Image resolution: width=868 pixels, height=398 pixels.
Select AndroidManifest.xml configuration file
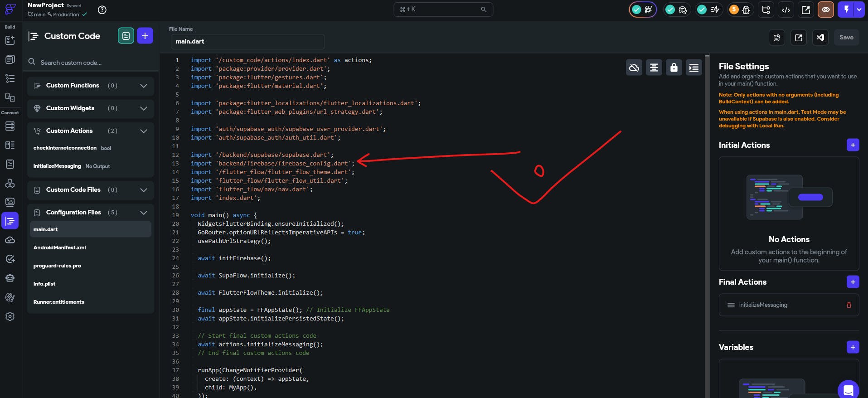click(59, 248)
